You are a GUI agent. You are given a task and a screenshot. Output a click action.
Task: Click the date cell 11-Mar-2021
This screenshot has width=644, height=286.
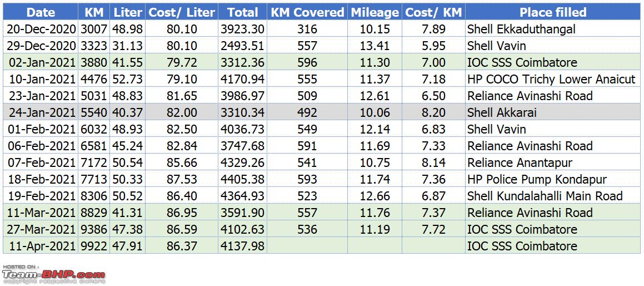[41, 213]
